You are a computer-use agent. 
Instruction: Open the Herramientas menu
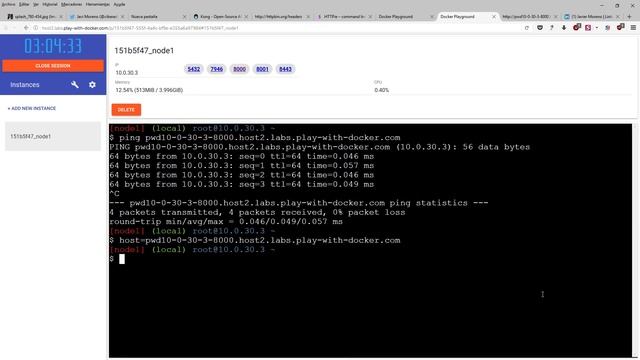pyautogui.click(x=98, y=4)
